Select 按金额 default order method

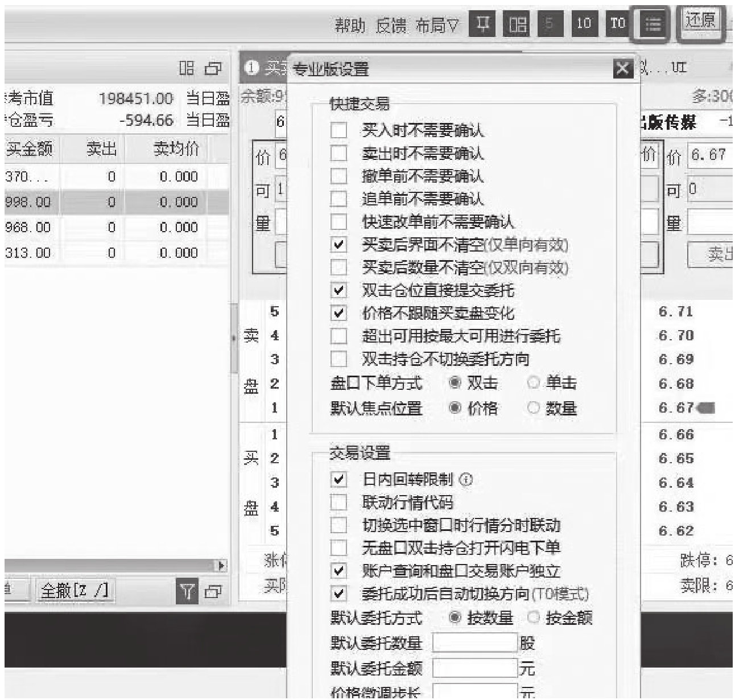click(x=533, y=617)
